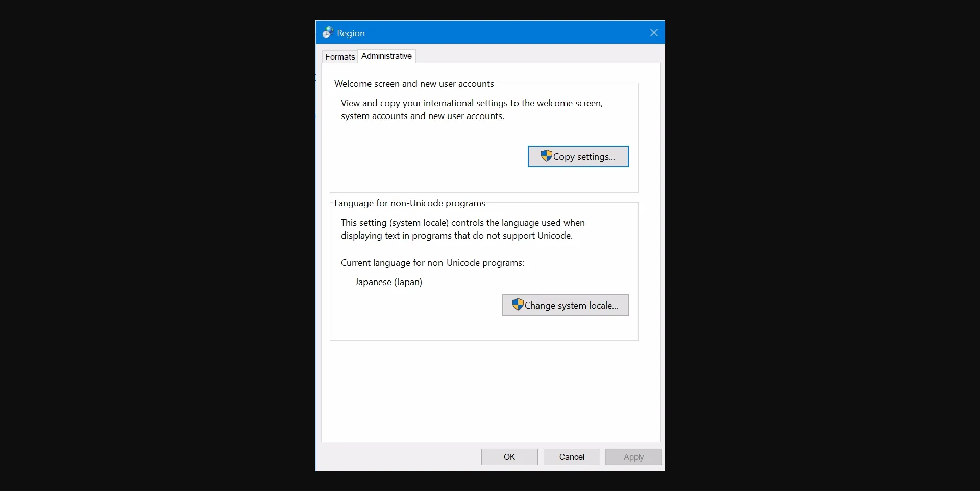Viewport: 980px width, 491px height.
Task: Click 'Language for non-Unicode programs' group heading
Action: (x=409, y=203)
